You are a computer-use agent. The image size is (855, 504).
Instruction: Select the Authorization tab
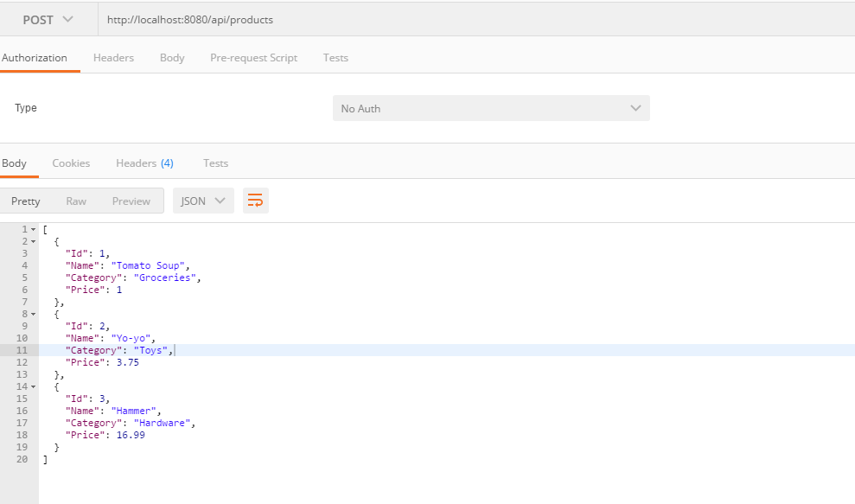tap(35, 57)
